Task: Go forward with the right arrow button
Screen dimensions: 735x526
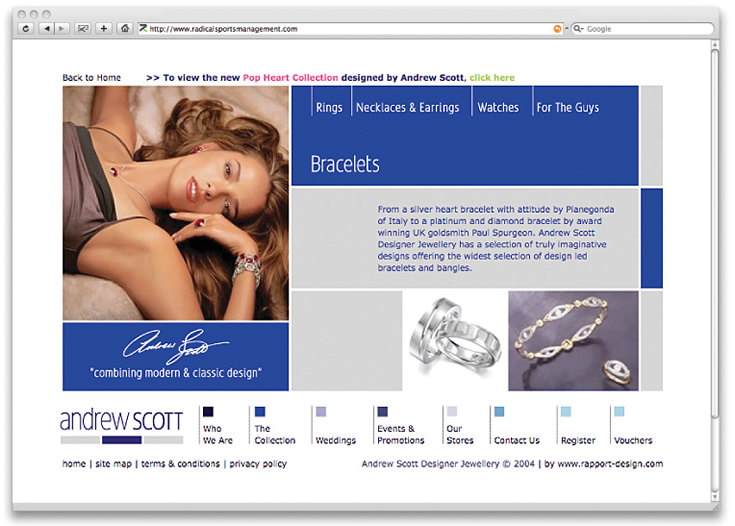Action: click(x=61, y=29)
